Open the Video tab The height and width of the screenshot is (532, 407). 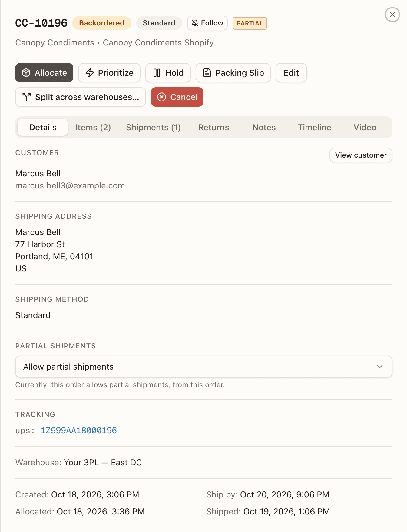pos(365,127)
